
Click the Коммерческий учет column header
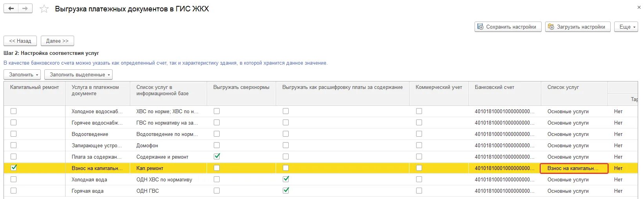[x=438, y=87]
